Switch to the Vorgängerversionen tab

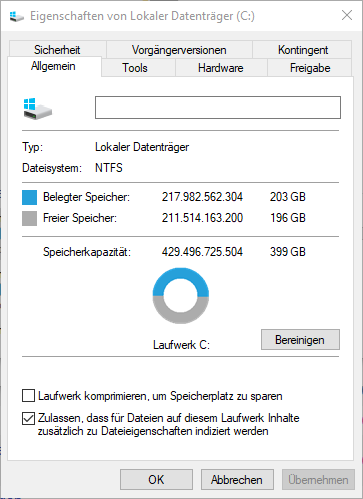point(179,49)
